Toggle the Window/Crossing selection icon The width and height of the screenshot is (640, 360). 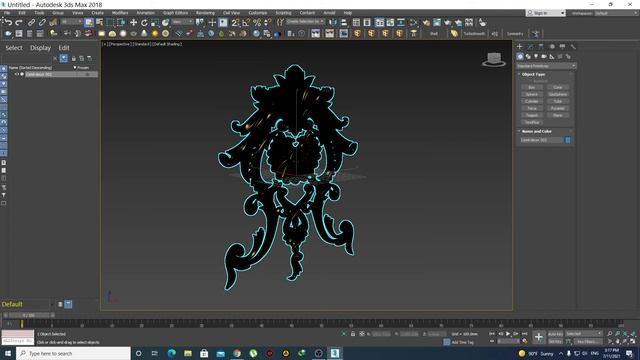(x=121, y=22)
